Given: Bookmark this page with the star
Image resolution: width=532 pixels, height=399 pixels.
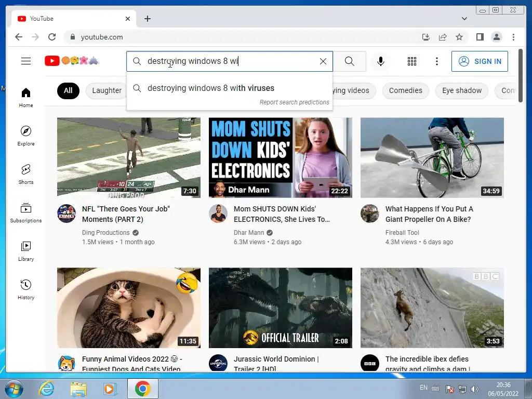Looking at the screenshot, I should click(x=459, y=37).
